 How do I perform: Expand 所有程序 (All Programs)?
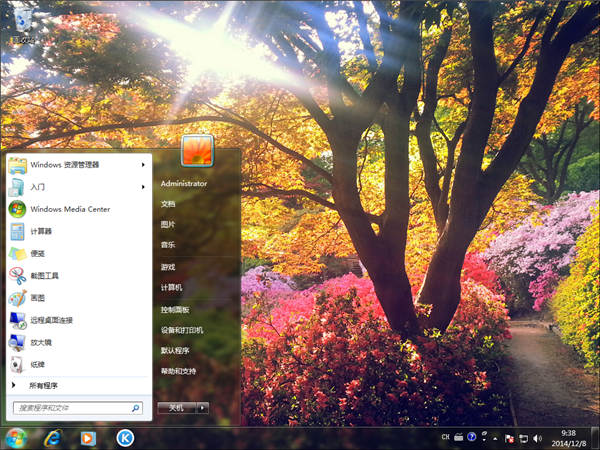click(78, 386)
